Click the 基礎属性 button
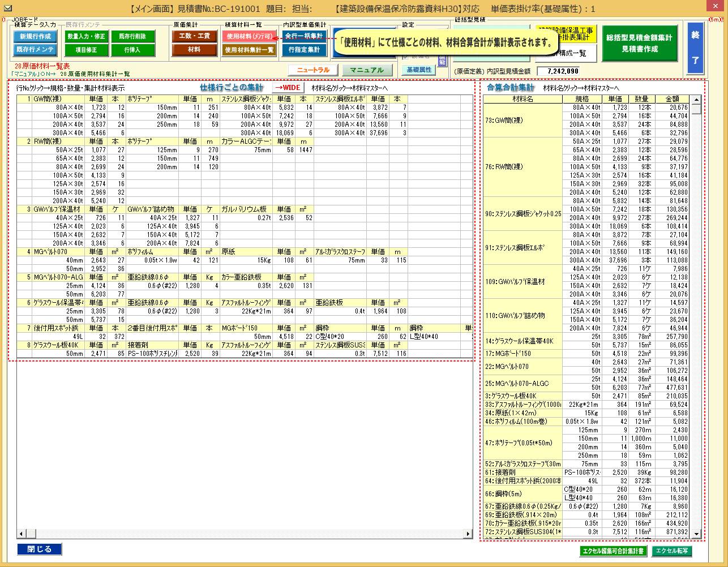Image resolution: width=728 pixels, height=567 pixels. coord(419,70)
